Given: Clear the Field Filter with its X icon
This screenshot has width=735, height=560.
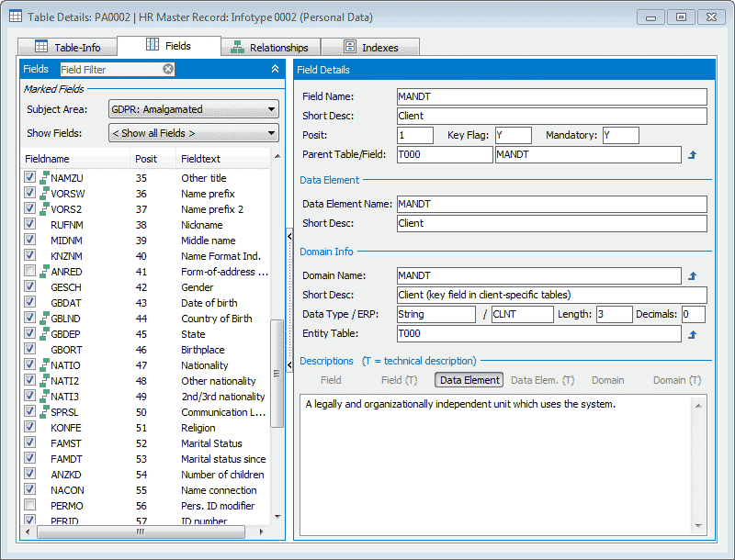Looking at the screenshot, I should pyautogui.click(x=168, y=69).
